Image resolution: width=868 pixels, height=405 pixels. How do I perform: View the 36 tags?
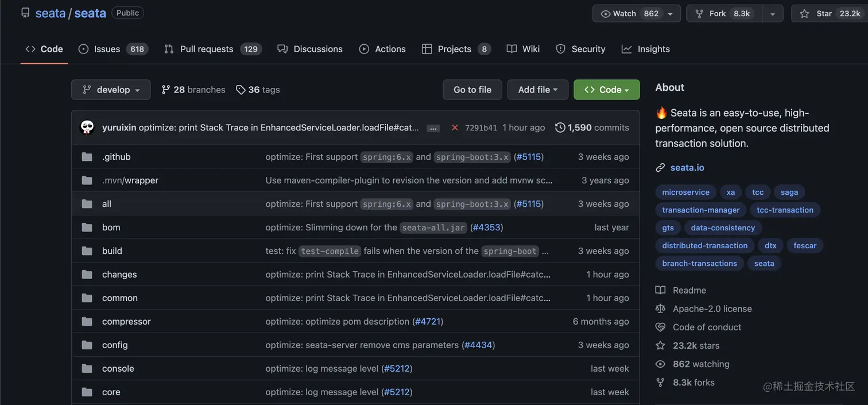(258, 90)
